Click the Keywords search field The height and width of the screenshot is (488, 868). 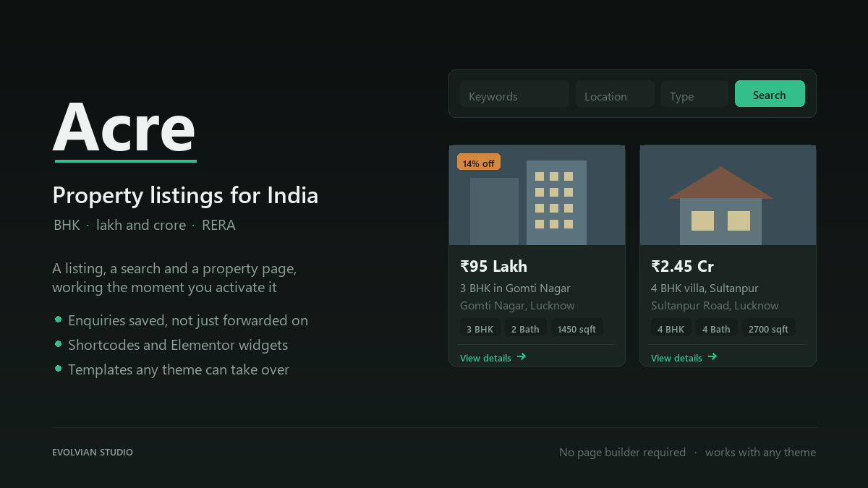click(514, 94)
